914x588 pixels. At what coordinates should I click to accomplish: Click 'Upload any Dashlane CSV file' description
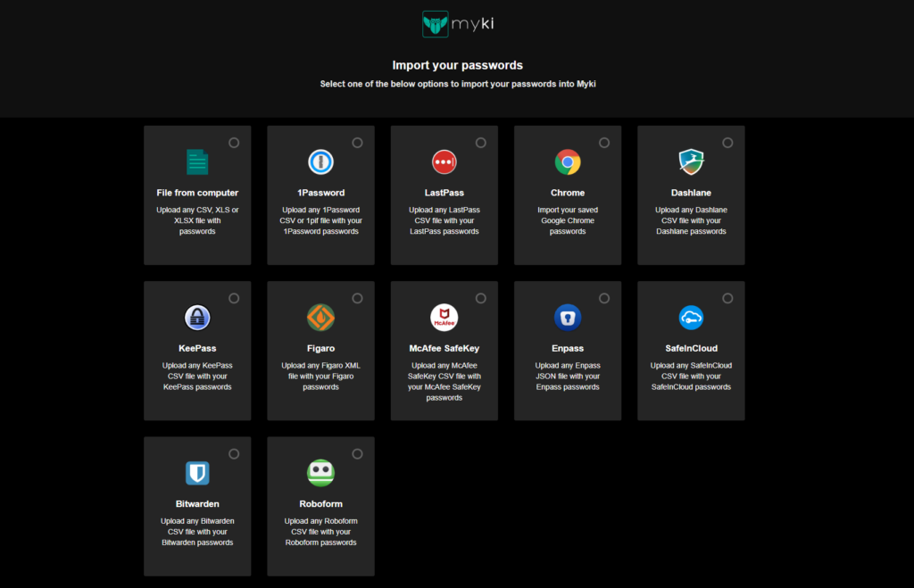[692, 221]
